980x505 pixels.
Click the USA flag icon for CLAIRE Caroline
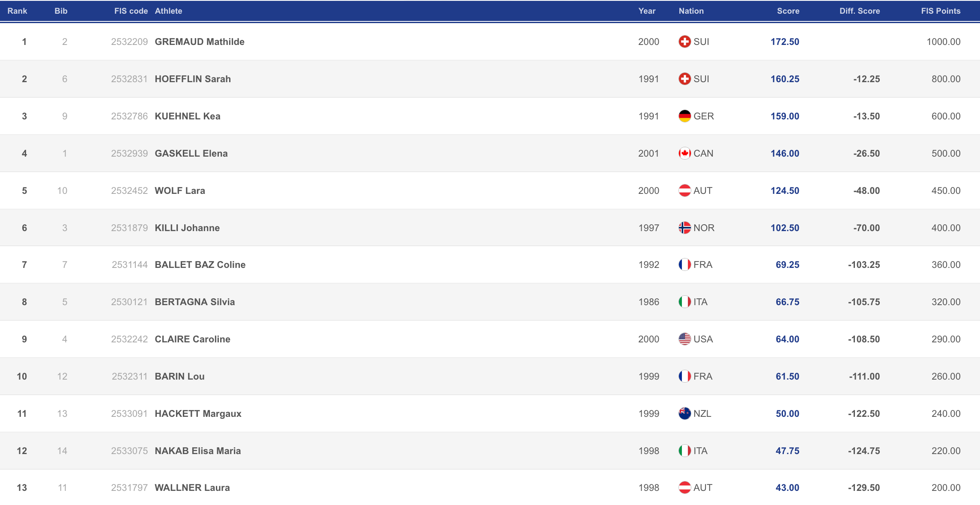pyautogui.click(x=684, y=339)
